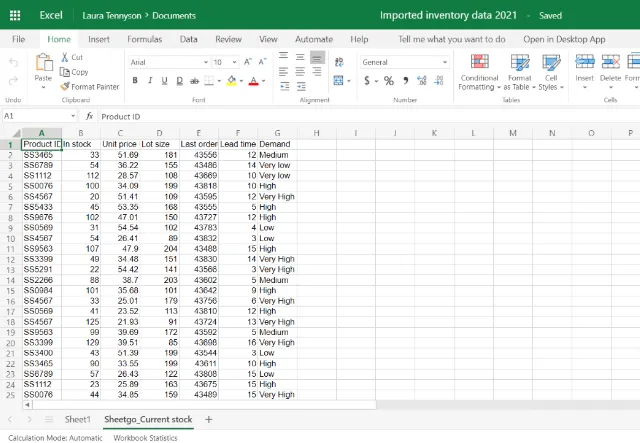The image size is (640, 443).
Task: Toggle Underline formatting
Action: 164,80
